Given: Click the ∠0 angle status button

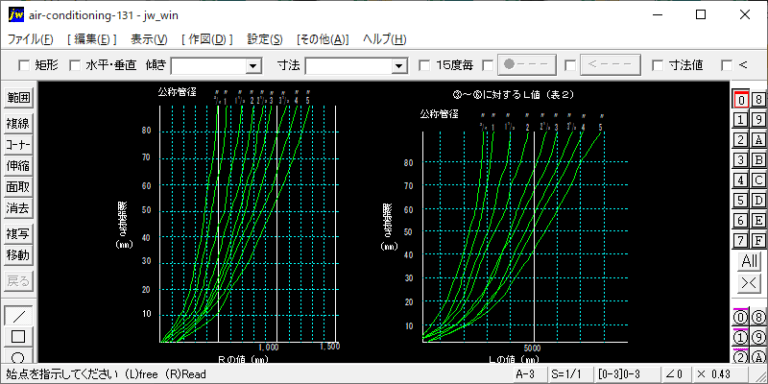Looking at the screenshot, I should pos(675,374).
